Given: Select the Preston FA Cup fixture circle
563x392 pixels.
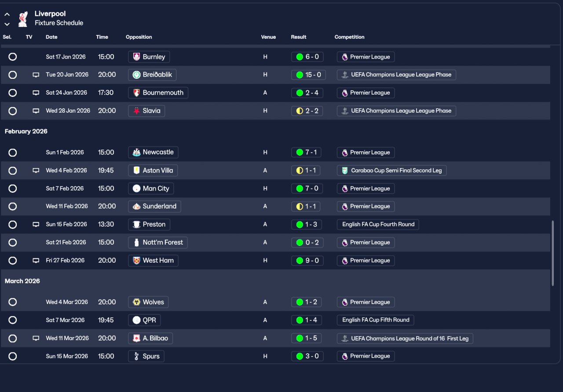Looking at the screenshot, I should (x=13, y=224).
